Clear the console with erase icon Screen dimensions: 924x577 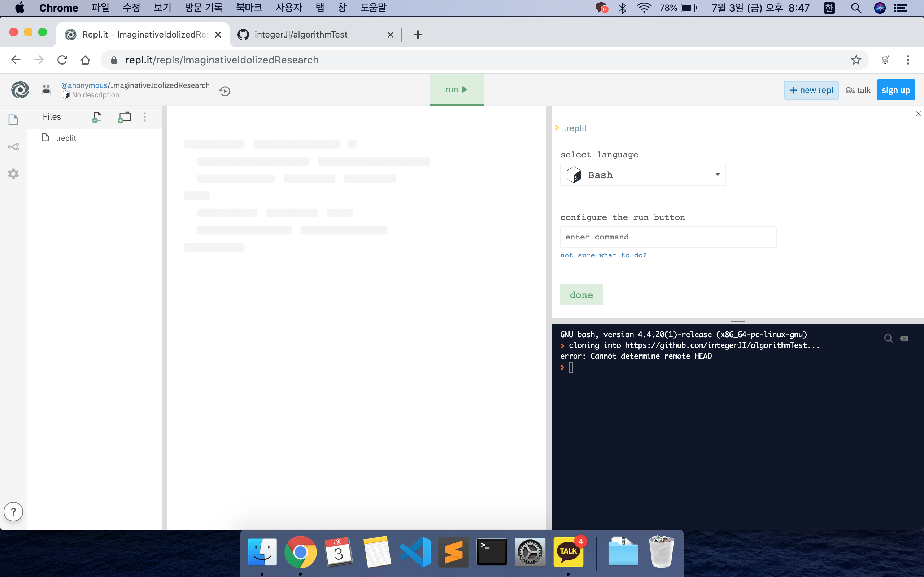tap(904, 339)
